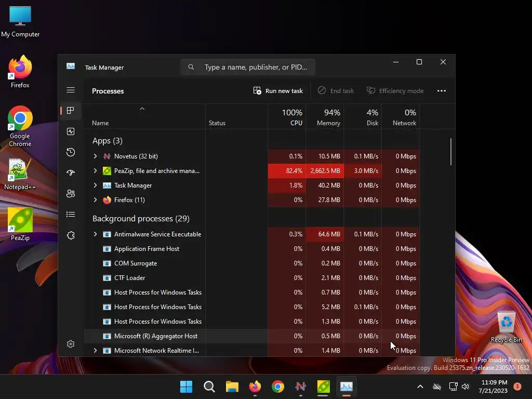This screenshot has width=532, height=399.
Task: Expand Antimalware Service Executable row
Action: pos(96,234)
